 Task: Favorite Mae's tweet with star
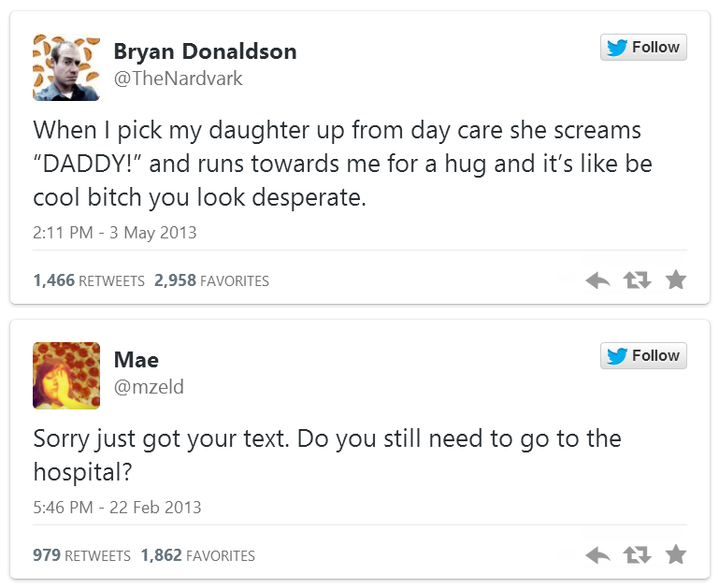(x=676, y=555)
